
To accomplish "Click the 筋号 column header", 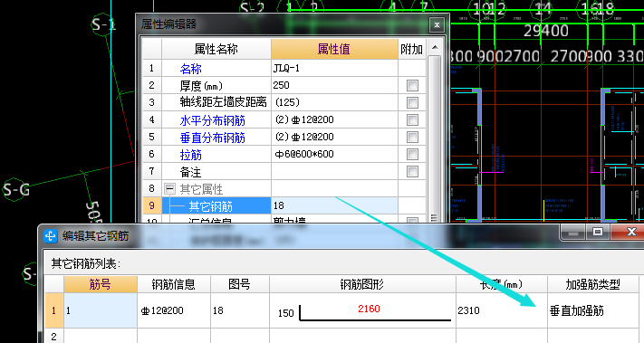I will click(101, 284).
